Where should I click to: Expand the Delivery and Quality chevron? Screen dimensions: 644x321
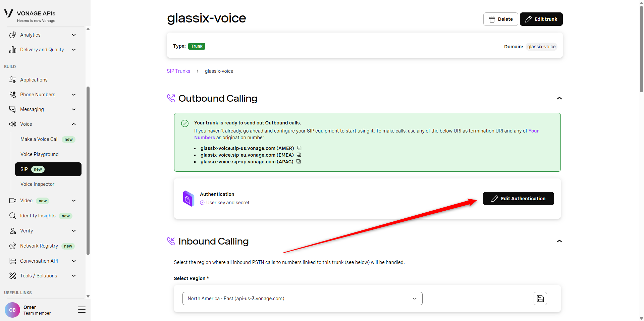74,50
